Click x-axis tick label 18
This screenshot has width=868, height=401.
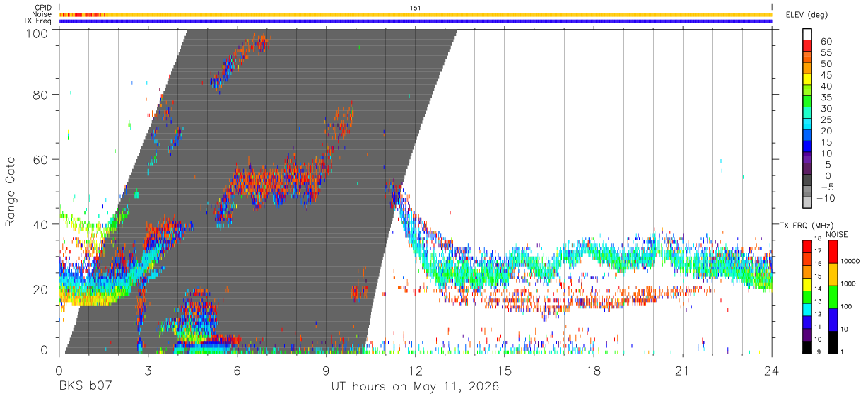click(594, 371)
